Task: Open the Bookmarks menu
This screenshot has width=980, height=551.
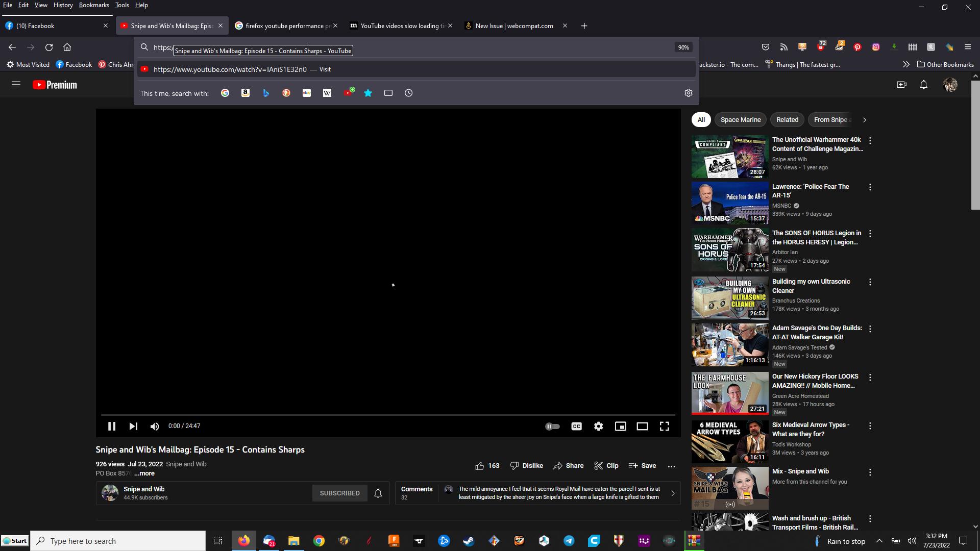Action: pos(94,5)
